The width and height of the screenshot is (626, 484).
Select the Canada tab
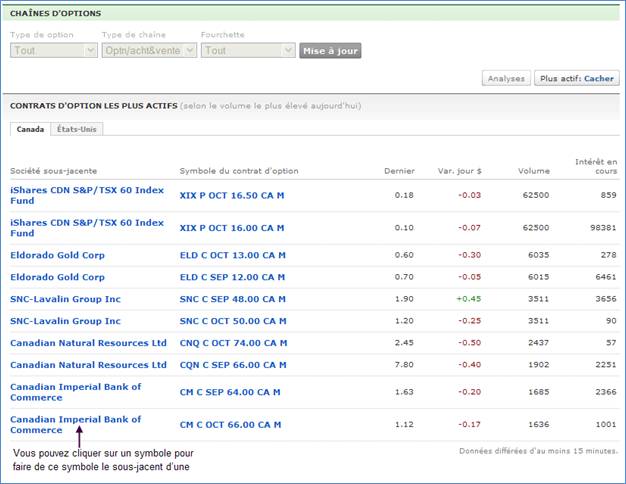pyautogui.click(x=30, y=129)
